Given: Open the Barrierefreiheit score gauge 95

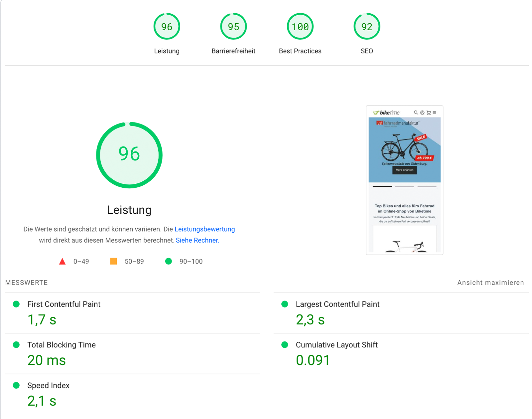Looking at the screenshot, I should click(233, 27).
